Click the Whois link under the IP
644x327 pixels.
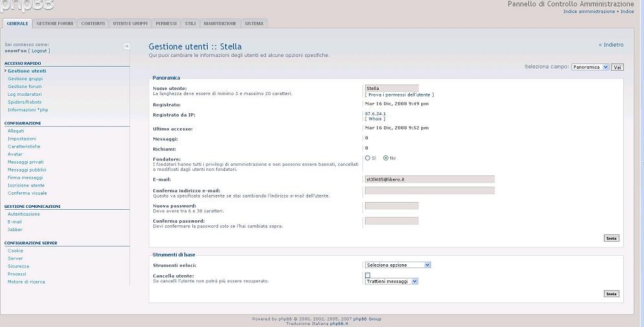click(375, 119)
